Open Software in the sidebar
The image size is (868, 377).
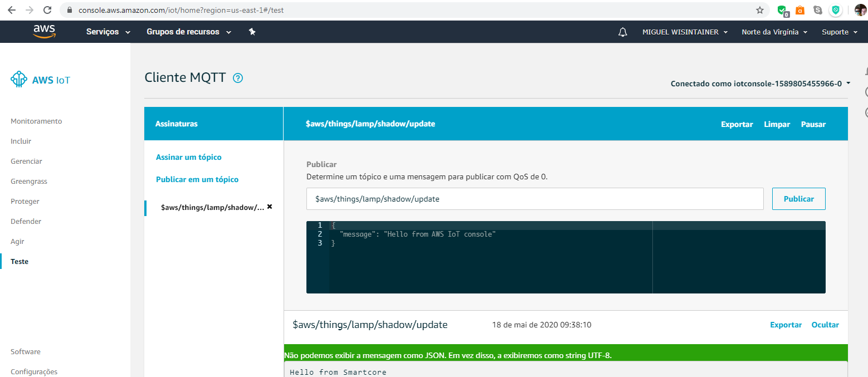pyautogui.click(x=26, y=352)
